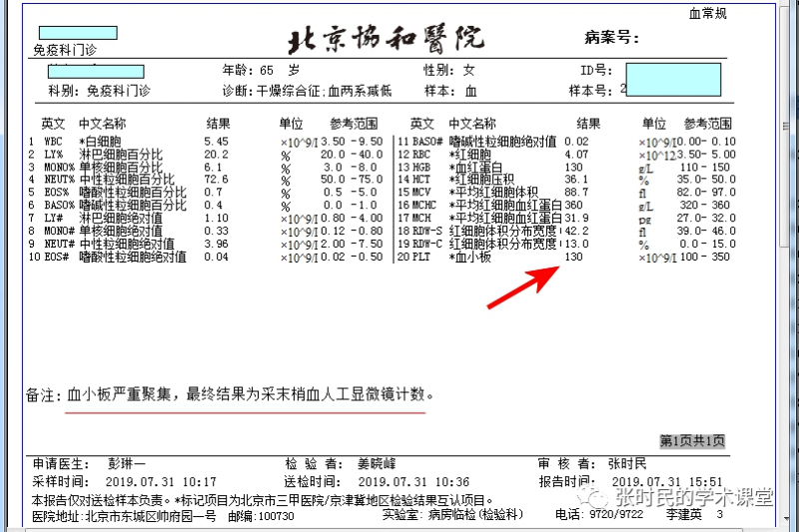The height and width of the screenshot is (532, 799).
Task: Click the row name 中性粒细胞绝对值
Action: click(127, 244)
